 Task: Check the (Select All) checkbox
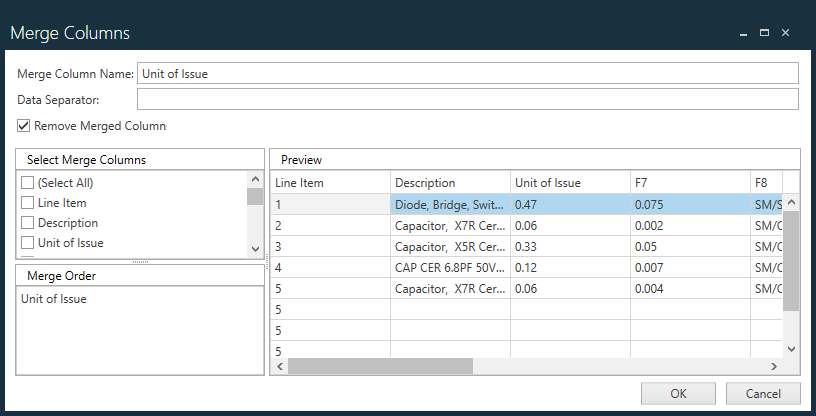(28, 183)
